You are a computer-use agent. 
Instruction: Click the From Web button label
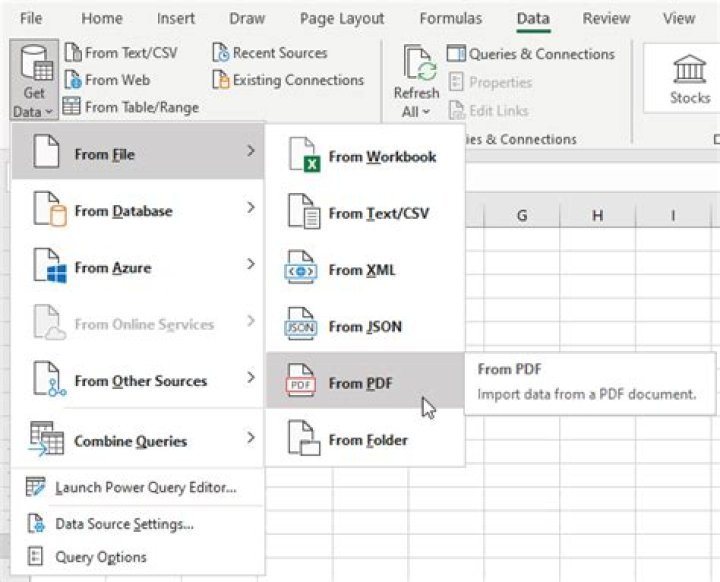(x=118, y=80)
